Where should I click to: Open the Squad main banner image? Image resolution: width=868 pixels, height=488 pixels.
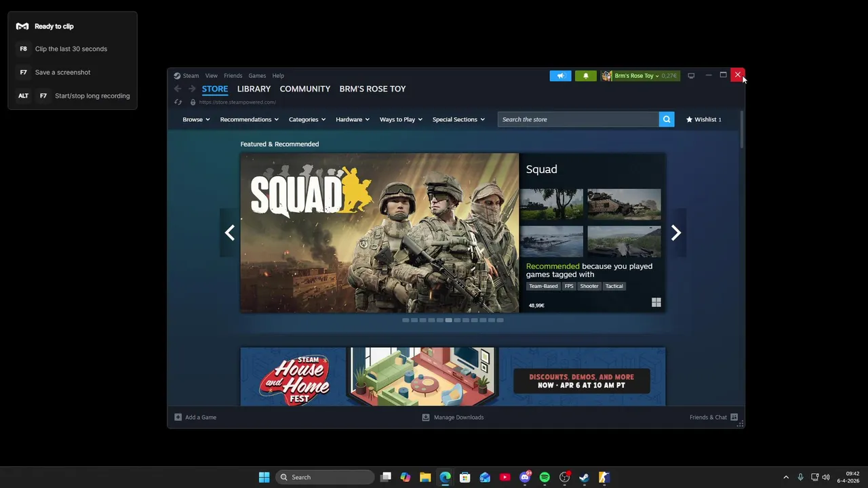click(x=380, y=232)
